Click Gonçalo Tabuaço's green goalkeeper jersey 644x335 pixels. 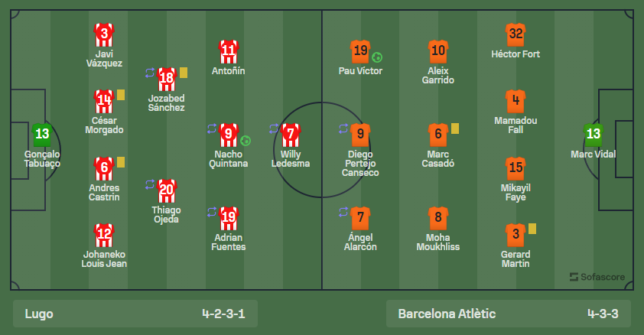pyautogui.click(x=42, y=135)
